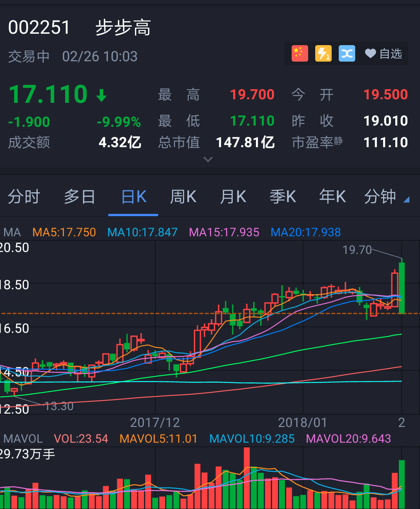Image resolution: width=420 pixels, height=509 pixels.
Task: Select the 日K tab
Action: (x=133, y=197)
